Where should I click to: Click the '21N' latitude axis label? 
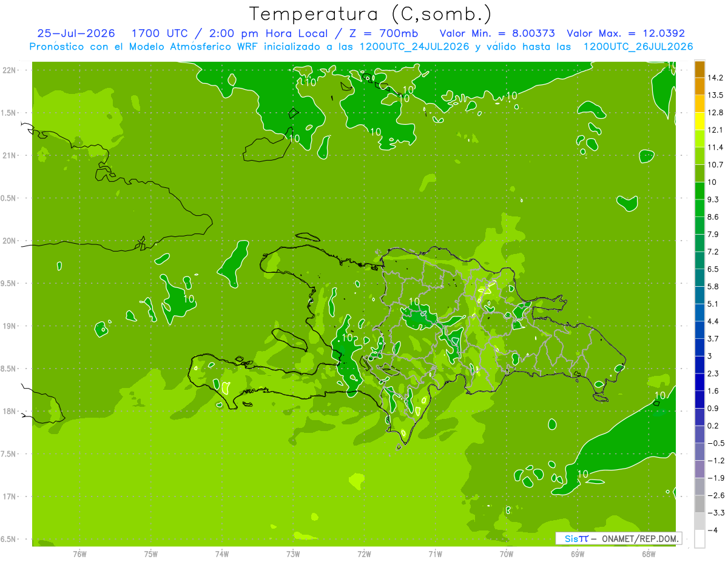[9, 155]
